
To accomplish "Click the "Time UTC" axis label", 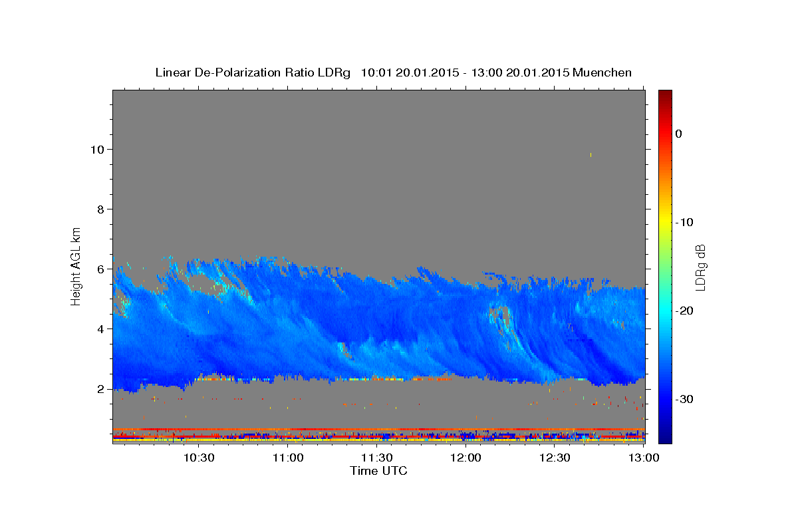I will pos(378,471).
